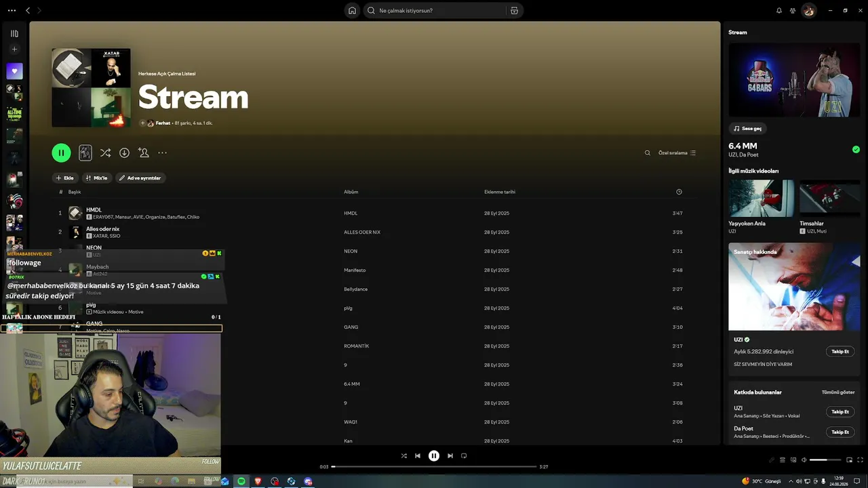
Task: Mute the volume with speaker icon
Action: (804, 460)
